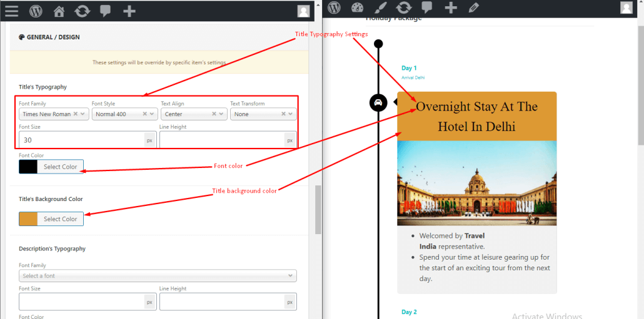Click Overnight Stay At The Hotel title
Image resolution: width=644 pixels, height=319 pixels.
pos(477,116)
